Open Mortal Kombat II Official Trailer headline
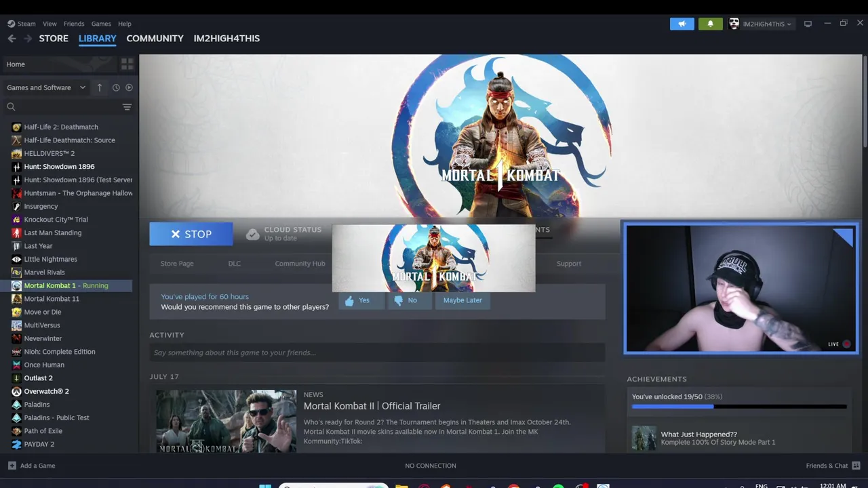 click(372, 406)
